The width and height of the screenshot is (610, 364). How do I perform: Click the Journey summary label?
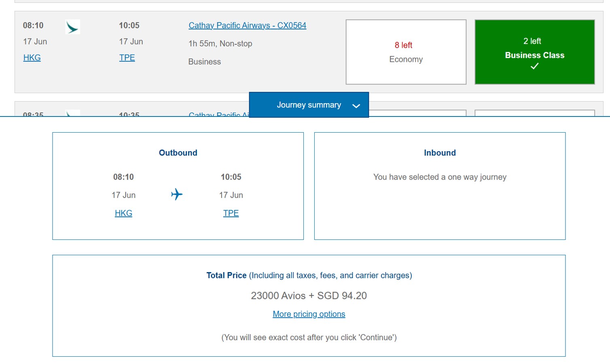click(309, 105)
